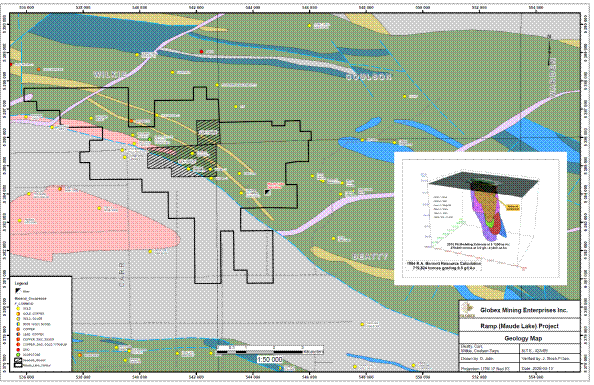Click the Ramp (Maude Lake) Project label
This screenshot has width=594, height=385.
click(x=519, y=326)
